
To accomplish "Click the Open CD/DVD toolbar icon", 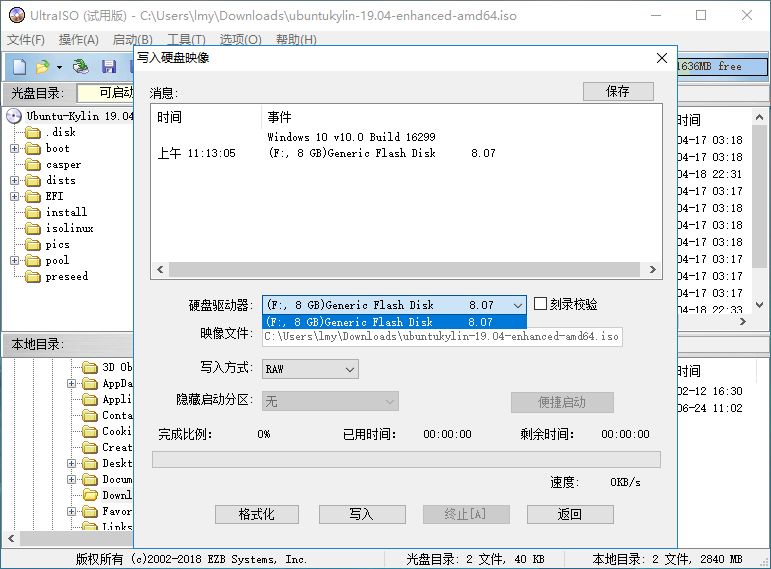I will click(81, 66).
